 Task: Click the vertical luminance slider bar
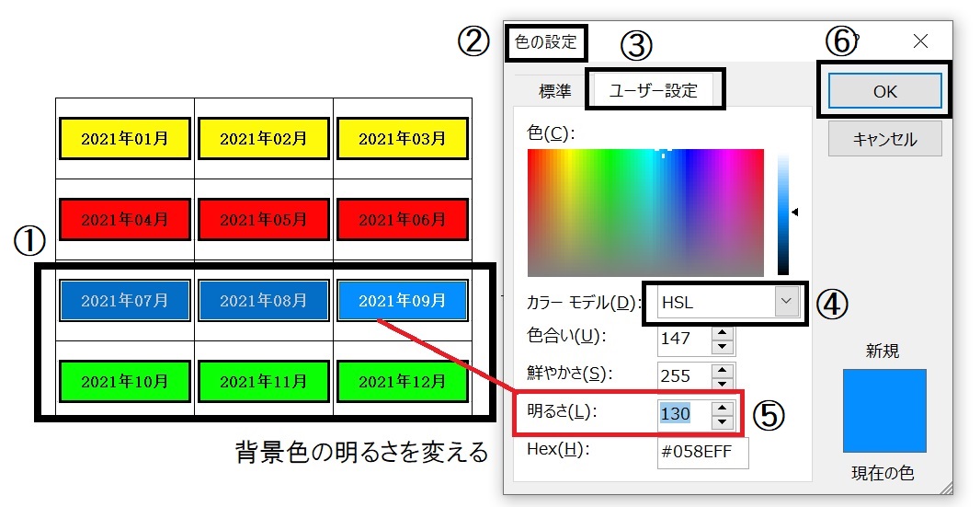click(783, 213)
